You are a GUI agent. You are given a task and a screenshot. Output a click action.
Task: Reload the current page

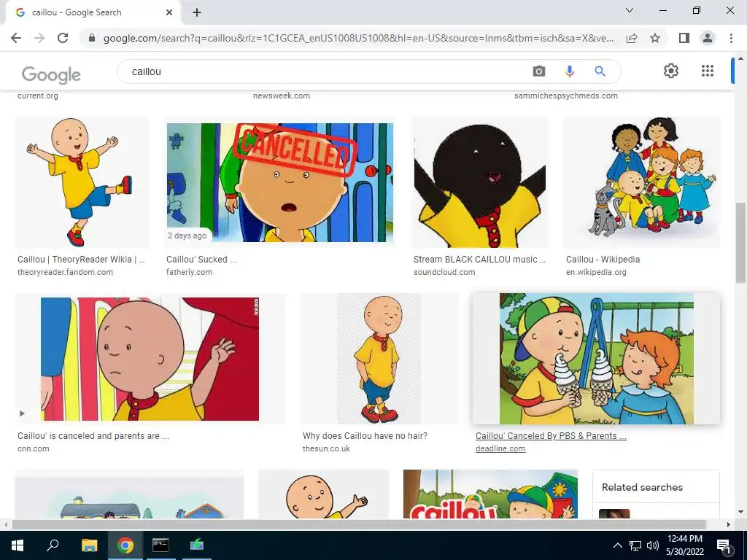(x=63, y=38)
